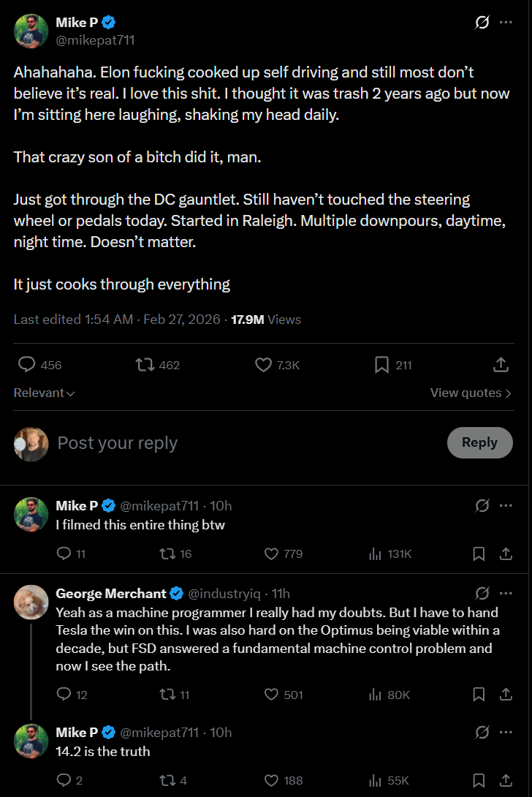The height and width of the screenshot is (797, 532).
Task: Open more options on George Merchant's reply
Action: [x=506, y=593]
